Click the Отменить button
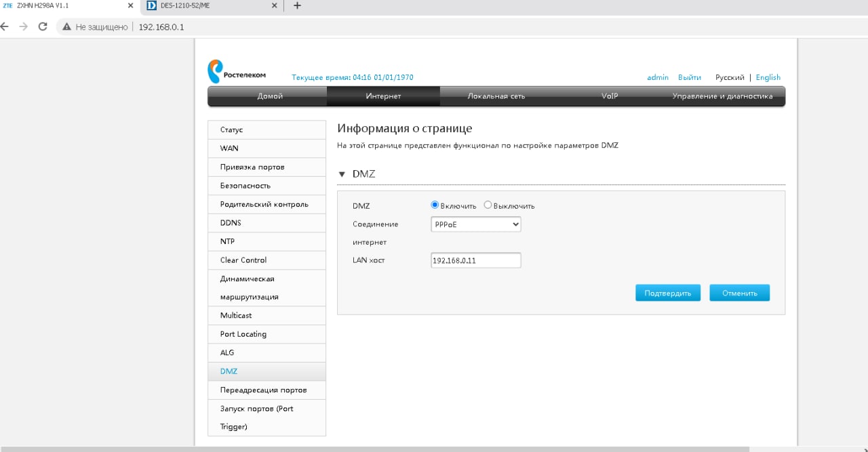 (x=740, y=293)
